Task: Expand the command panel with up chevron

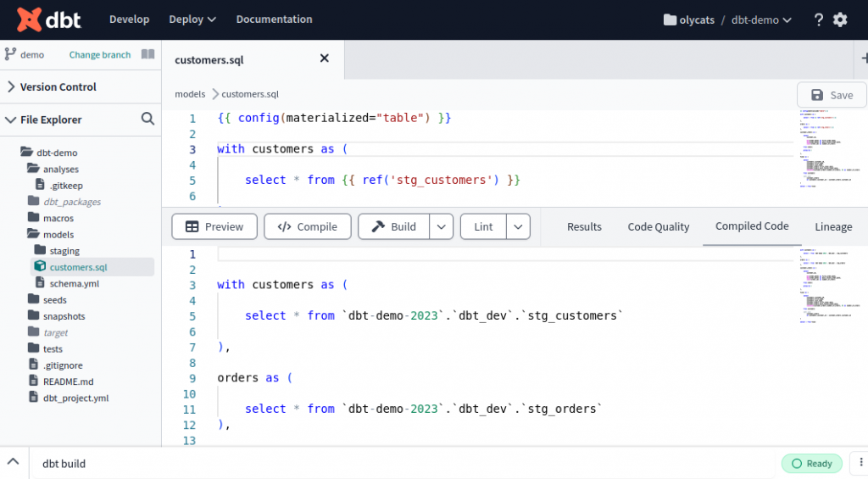Action: 14,461
